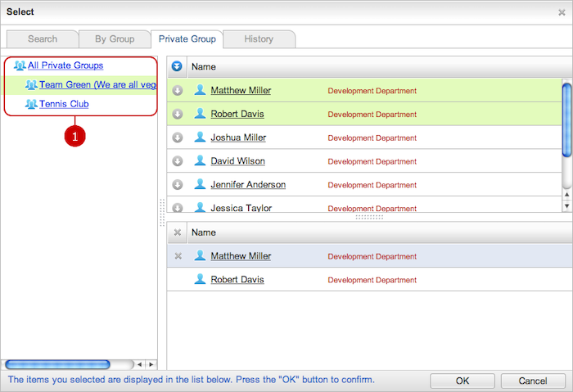Remove Matthew Miller using the X icon

(x=178, y=256)
